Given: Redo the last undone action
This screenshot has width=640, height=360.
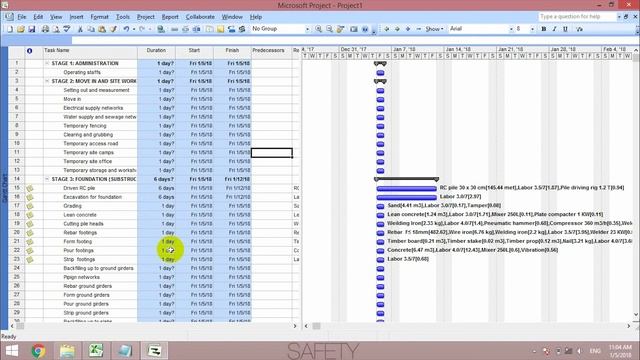Looking at the screenshot, I should tap(142, 29).
